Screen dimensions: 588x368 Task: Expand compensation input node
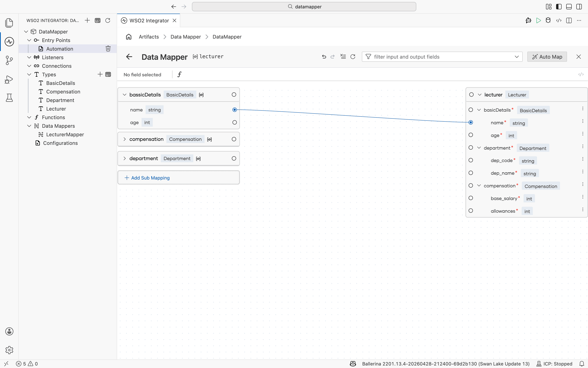[124, 139]
